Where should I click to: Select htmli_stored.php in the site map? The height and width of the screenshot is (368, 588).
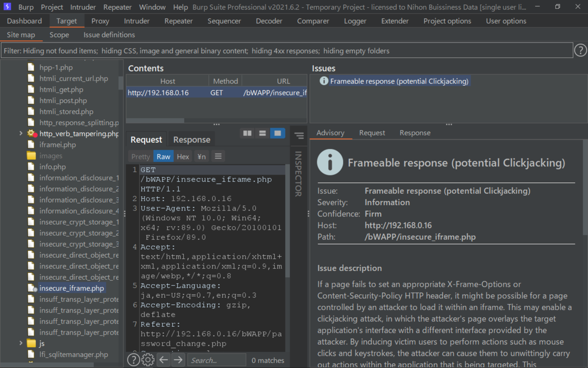(66, 111)
